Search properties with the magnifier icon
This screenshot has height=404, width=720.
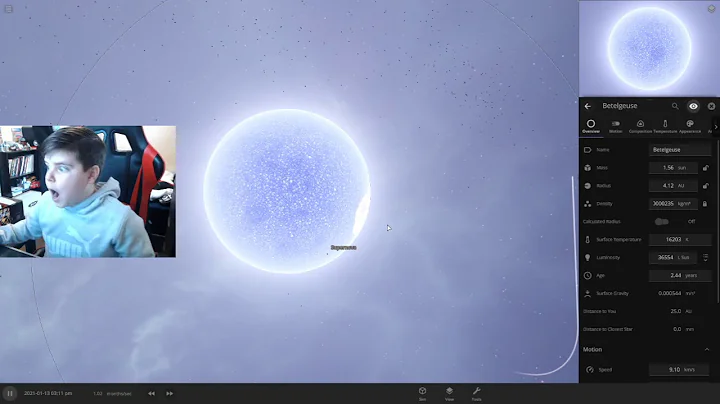pyautogui.click(x=675, y=106)
